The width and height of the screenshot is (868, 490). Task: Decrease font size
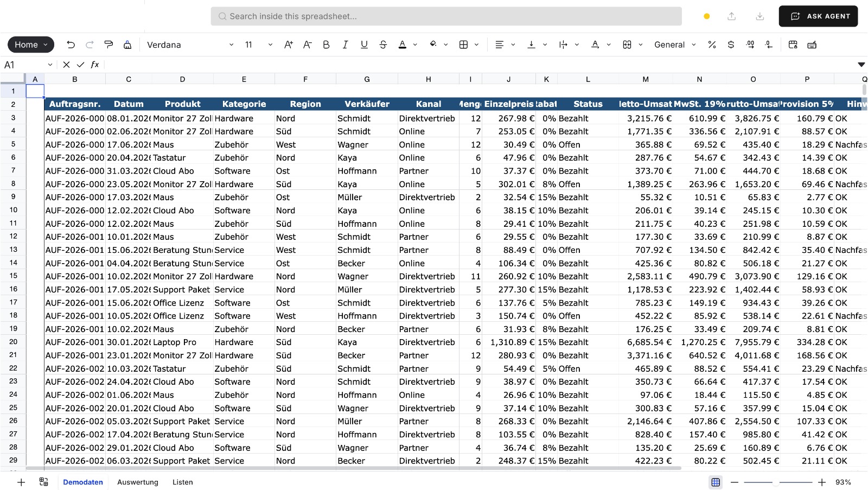307,45
